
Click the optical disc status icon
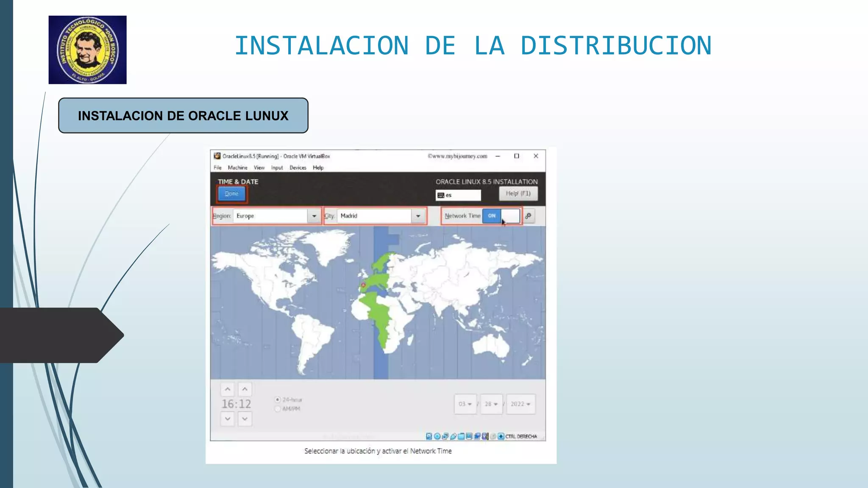437,436
